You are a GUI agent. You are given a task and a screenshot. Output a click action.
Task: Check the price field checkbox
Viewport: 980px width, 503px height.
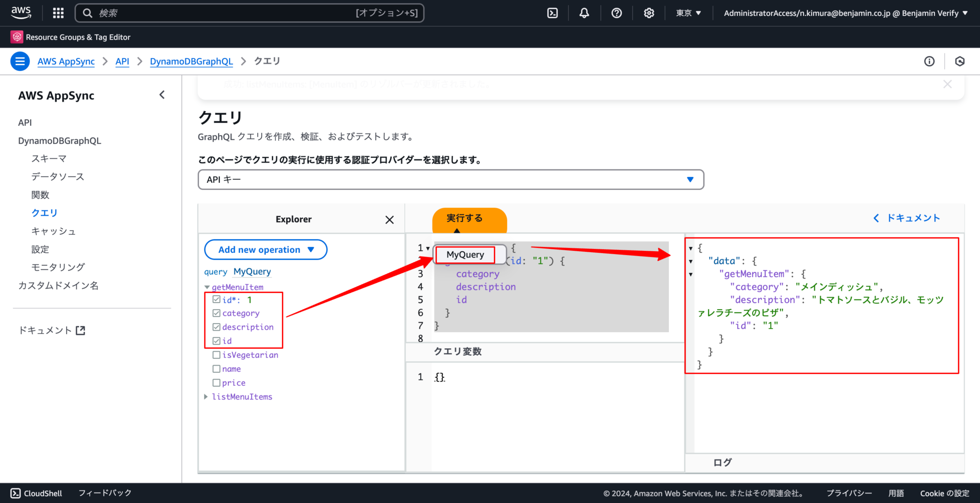216,382
